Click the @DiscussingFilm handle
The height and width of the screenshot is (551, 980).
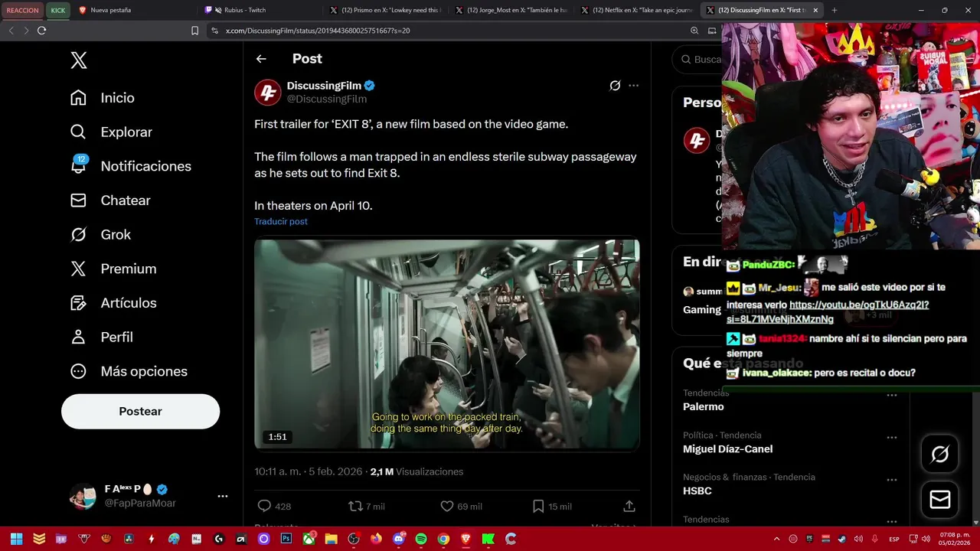click(x=327, y=99)
